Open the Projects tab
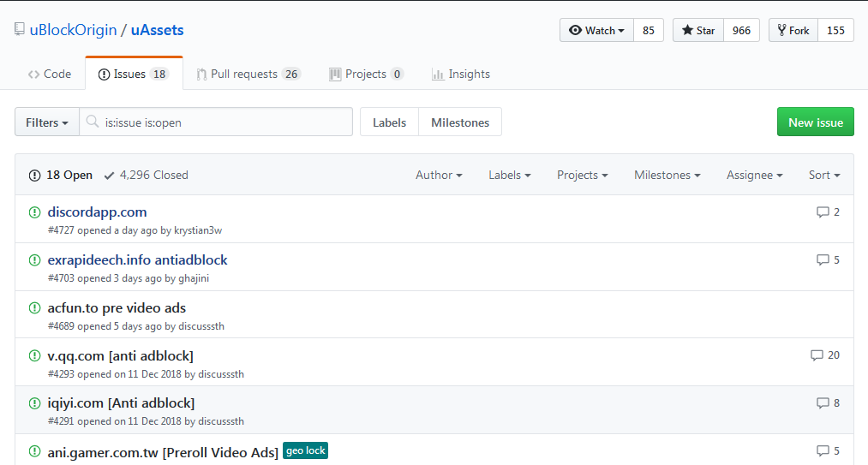The width and height of the screenshot is (868, 465). 366,75
